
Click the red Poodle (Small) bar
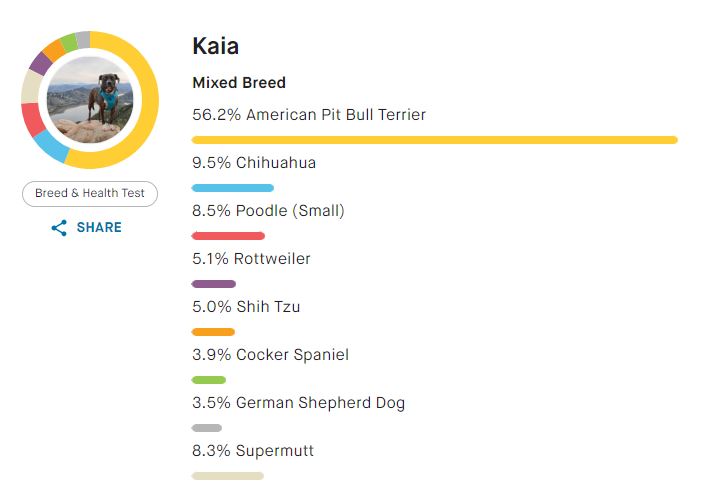coord(228,236)
